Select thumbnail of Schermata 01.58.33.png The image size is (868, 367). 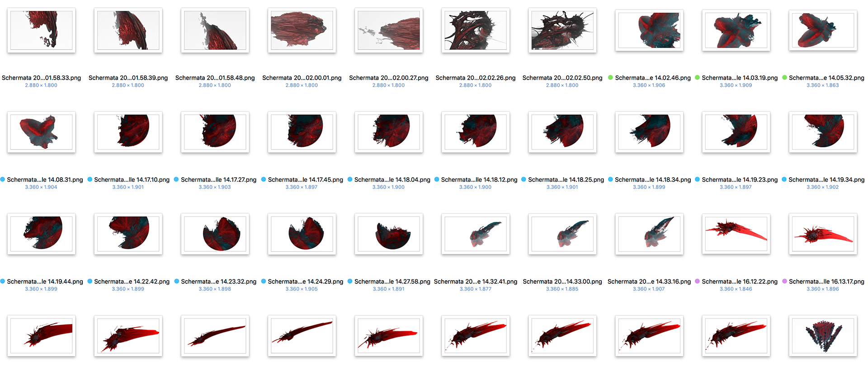[41, 30]
